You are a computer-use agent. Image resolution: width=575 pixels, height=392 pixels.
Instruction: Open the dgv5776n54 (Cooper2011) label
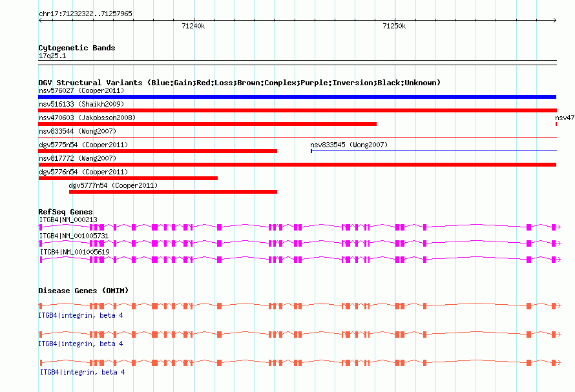(x=83, y=172)
